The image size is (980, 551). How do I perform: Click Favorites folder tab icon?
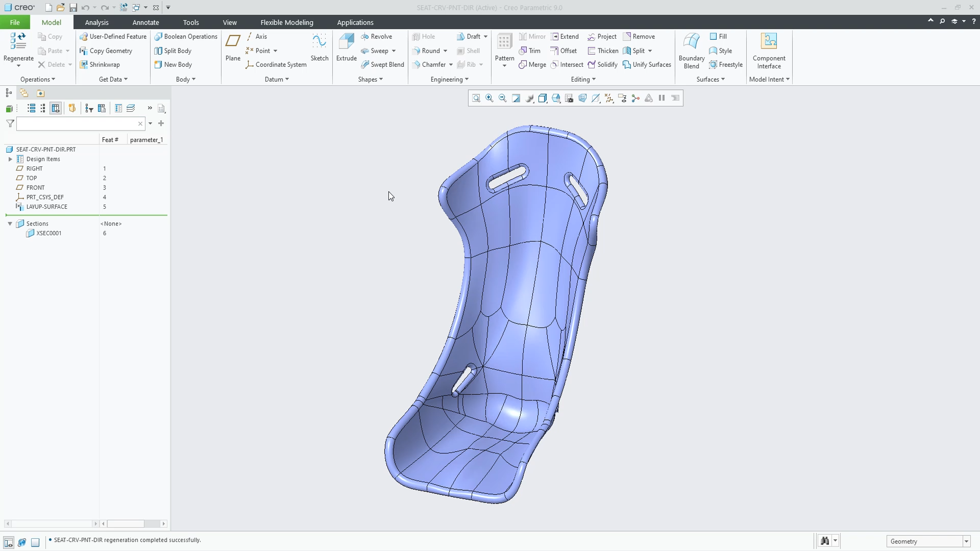[x=40, y=93]
